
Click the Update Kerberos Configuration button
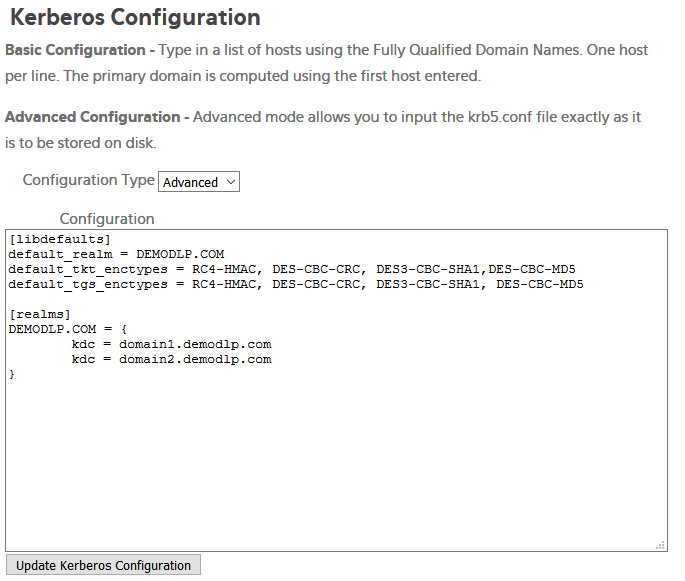pos(104,565)
